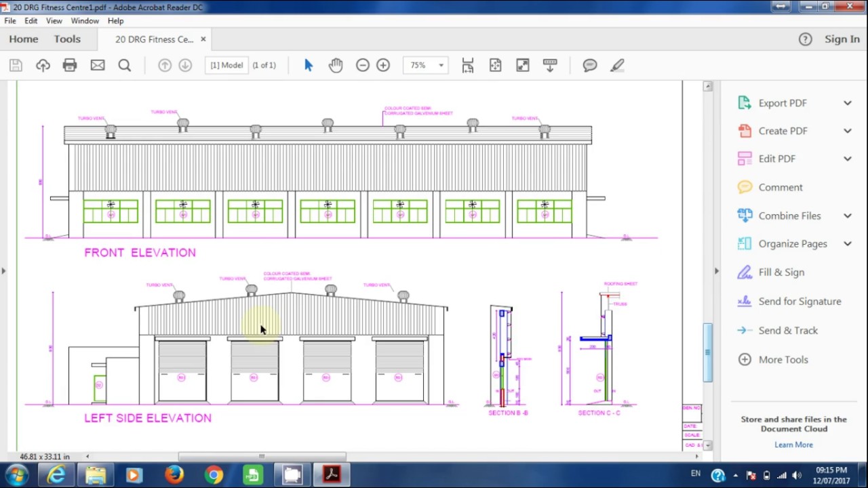Expand Export PDF options

pyautogui.click(x=848, y=103)
